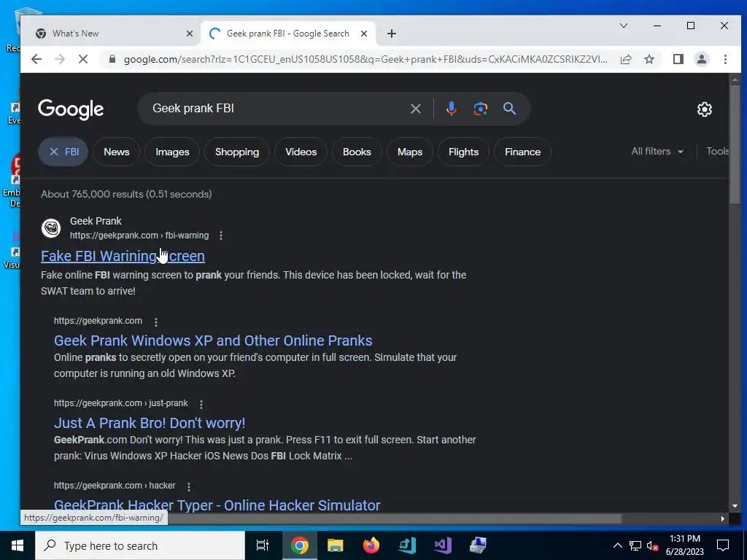Viewport: 747px width, 560px height.
Task: Open more options for just-prank result
Action: tap(201, 404)
